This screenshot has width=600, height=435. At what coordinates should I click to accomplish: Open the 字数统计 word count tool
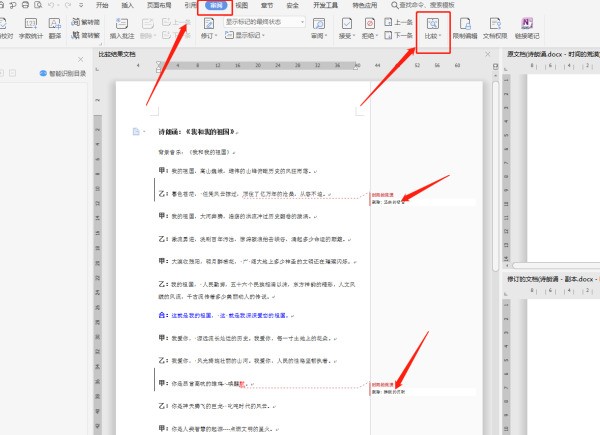pyautogui.click(x=31, y=28)
